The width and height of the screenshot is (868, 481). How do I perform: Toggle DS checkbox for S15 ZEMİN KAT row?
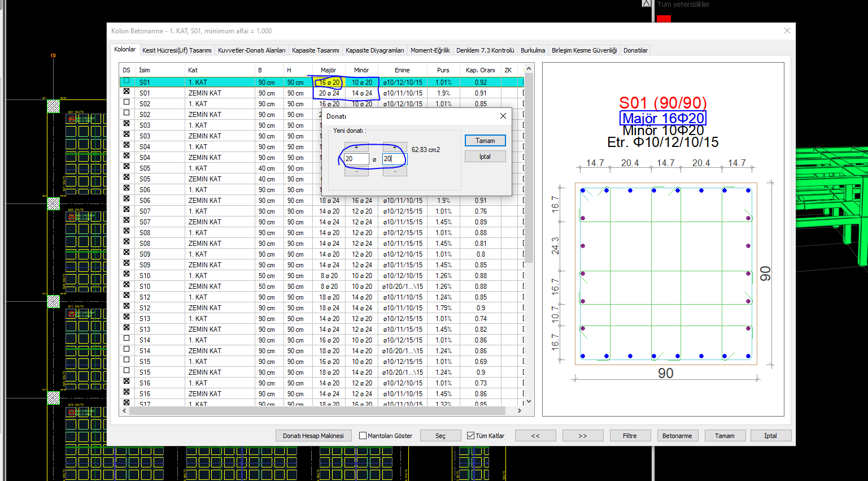(127, 370)
